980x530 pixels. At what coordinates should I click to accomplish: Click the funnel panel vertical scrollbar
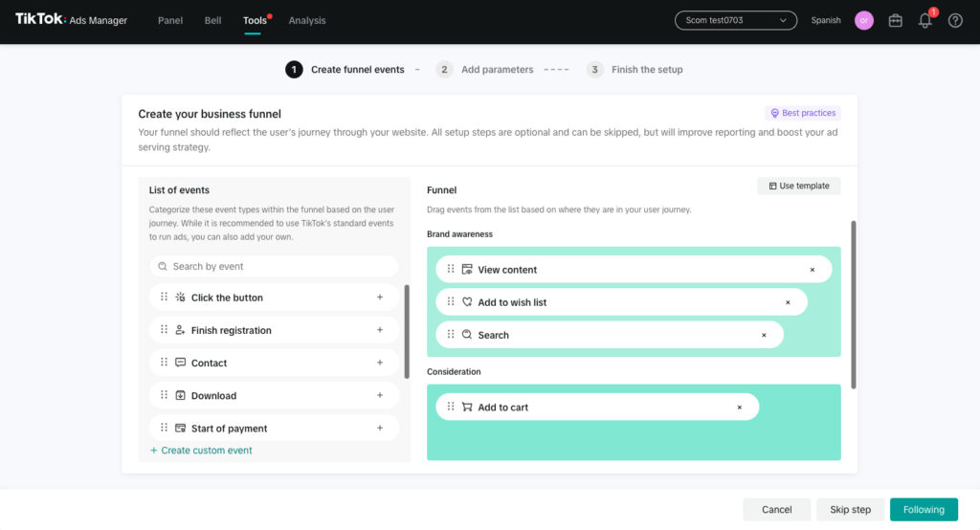pyautogui.click(x=854, y=304)
